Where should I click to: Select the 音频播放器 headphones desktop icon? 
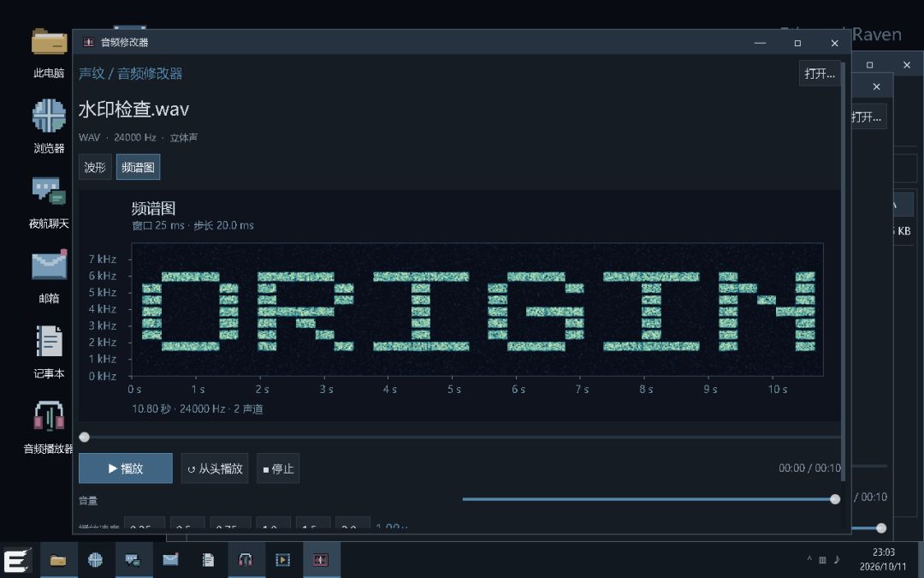pos(49,427)
